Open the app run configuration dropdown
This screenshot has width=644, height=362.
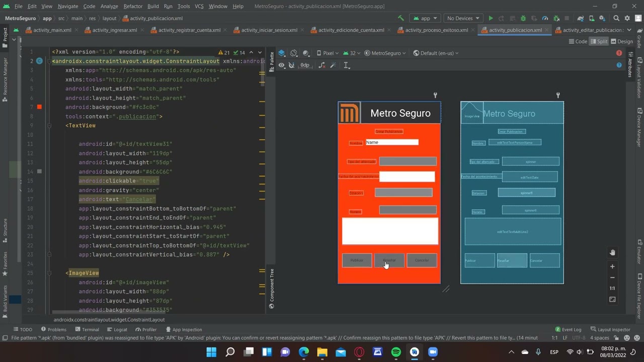pos(425,18)
